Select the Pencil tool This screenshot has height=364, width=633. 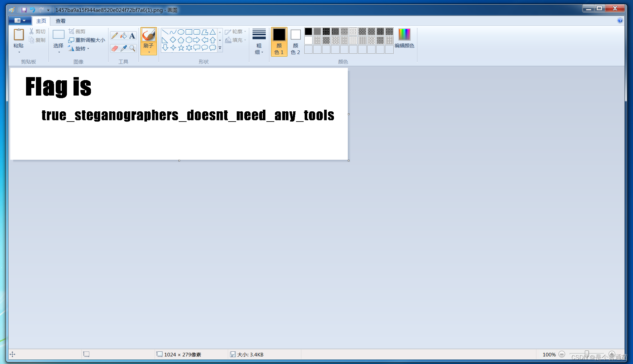[114, 36]
